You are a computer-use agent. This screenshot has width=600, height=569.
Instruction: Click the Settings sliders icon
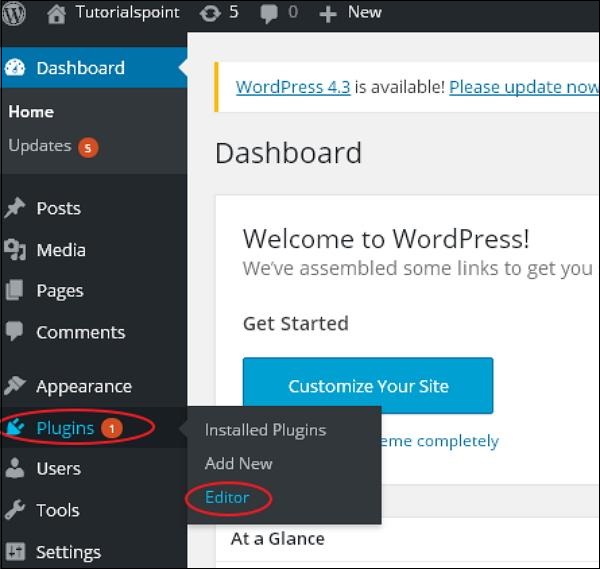click(x=15, y=551)
